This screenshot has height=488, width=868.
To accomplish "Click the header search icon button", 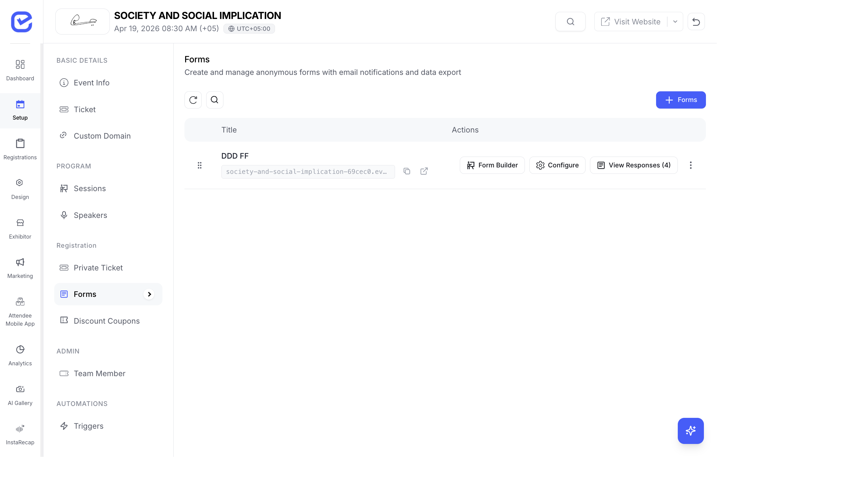I will pyautogui.click(x=570, y=22).
